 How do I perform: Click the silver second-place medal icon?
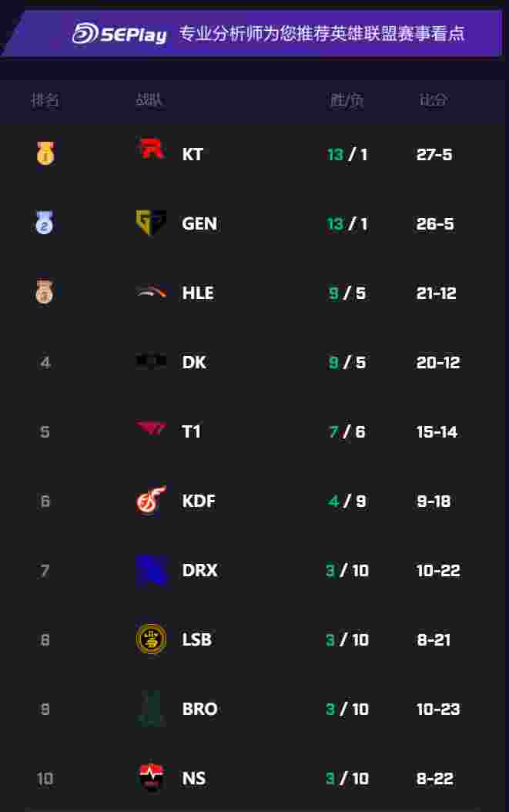coord(45,223)
